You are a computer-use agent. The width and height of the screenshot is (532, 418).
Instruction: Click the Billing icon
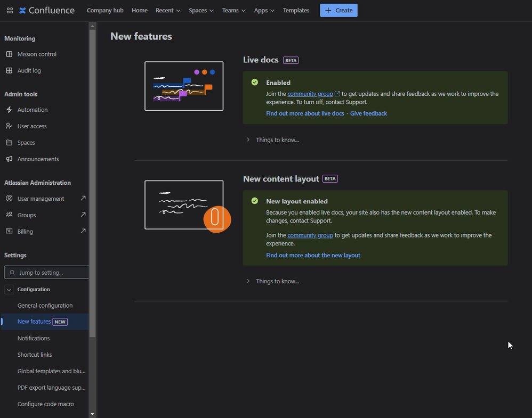9,231
